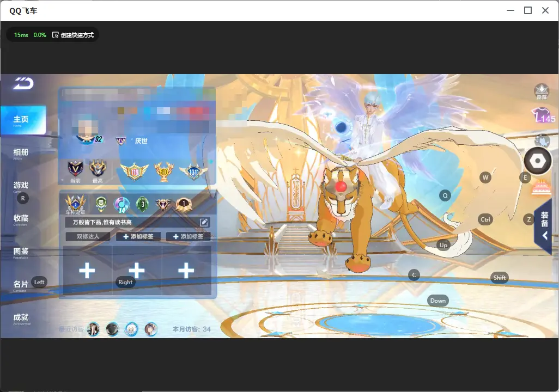The image size is (559, 392).
Task: Click the 0.0% packet loss indicator
Action: (x=40, y=35)
